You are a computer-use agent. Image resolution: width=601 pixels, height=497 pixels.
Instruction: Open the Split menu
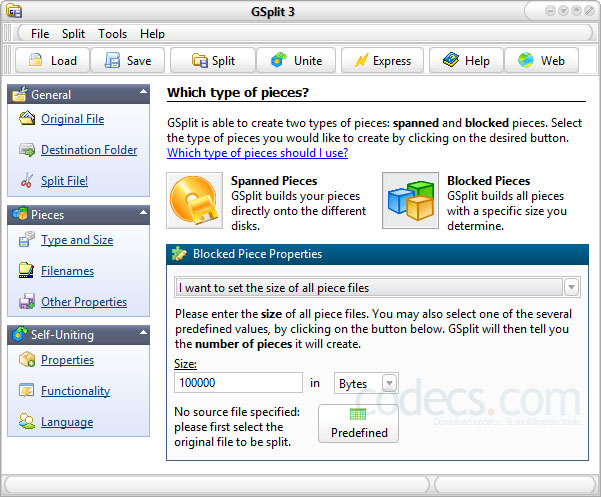(x=73, y=34)
